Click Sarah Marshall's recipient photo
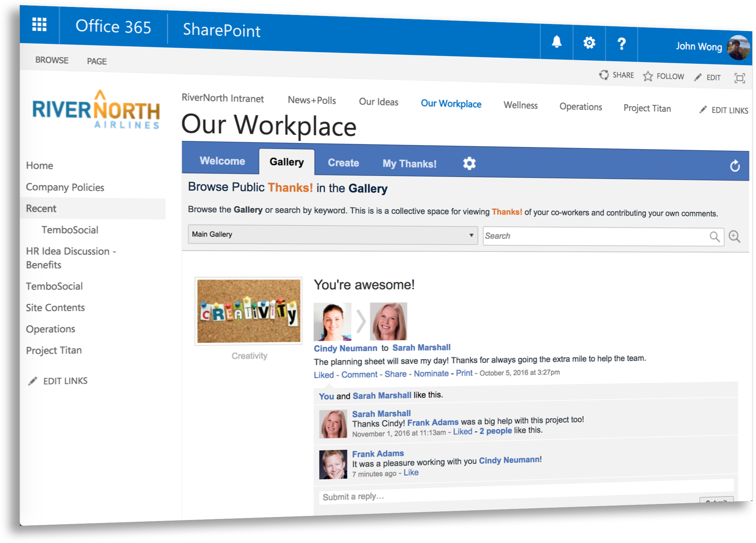This screenshot has height=543, width=756. [x=388, y=321]
